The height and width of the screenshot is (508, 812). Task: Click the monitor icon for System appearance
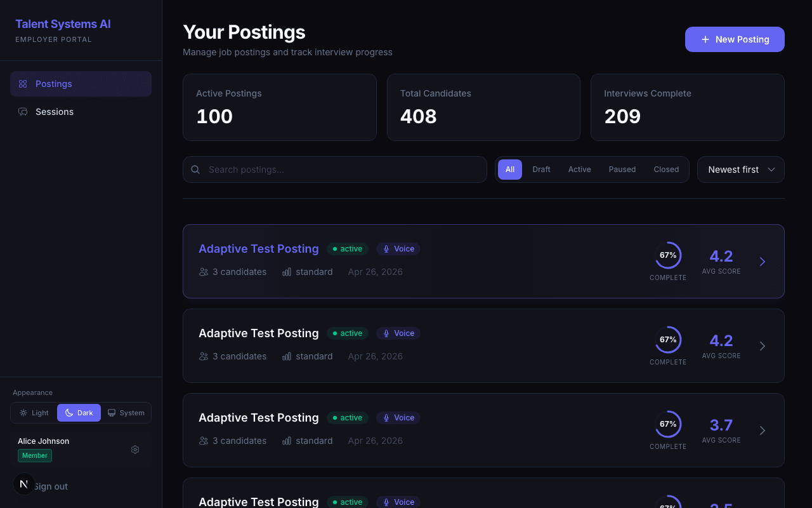pos(112,413)
